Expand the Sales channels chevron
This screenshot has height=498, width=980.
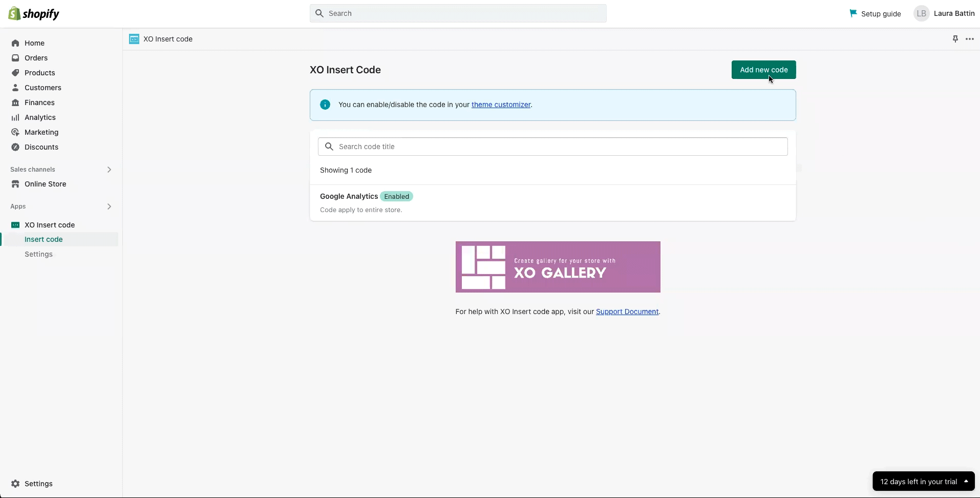[x=109, y=170]
